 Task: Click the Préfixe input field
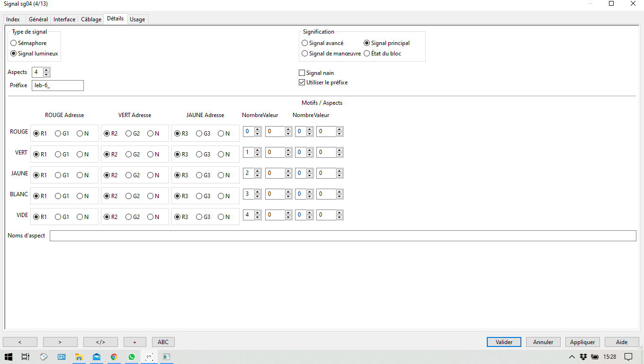(58, 85)
